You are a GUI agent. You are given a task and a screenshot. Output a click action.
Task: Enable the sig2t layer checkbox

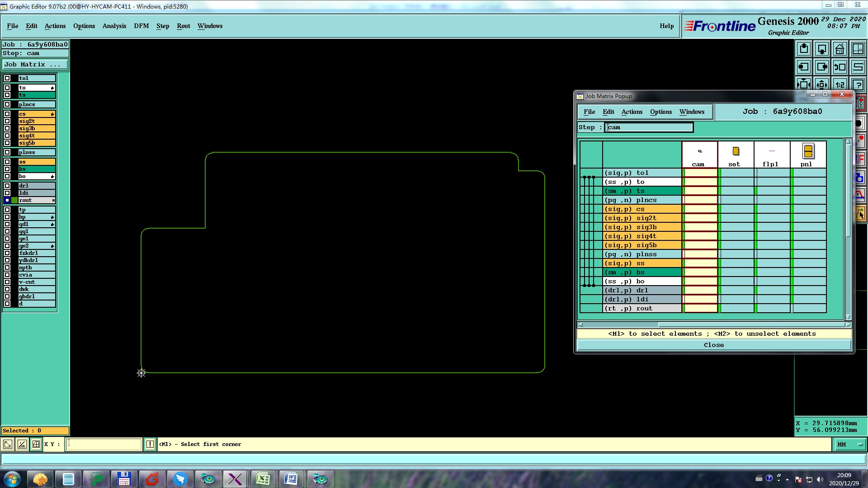tap(7, 121)
